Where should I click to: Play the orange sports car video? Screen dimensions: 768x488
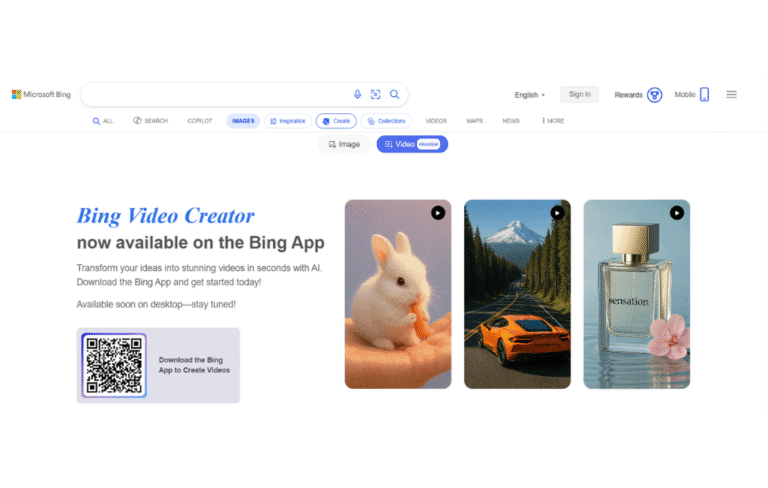(557, 212)
